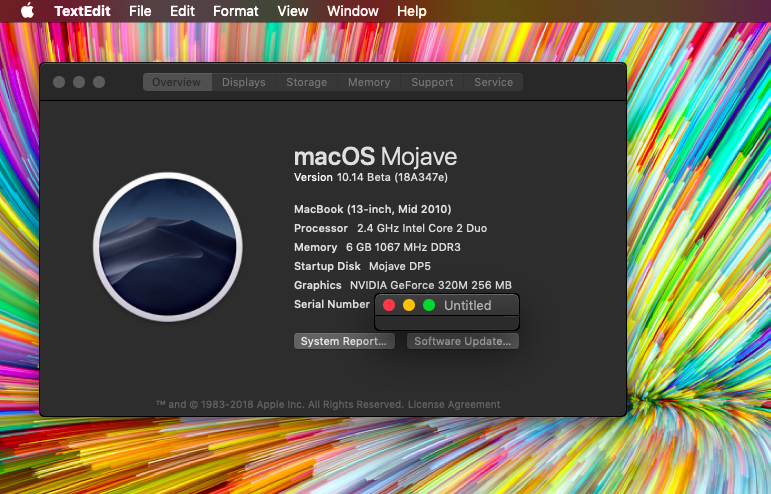The width and height of the screenshot is (771, 494).
Task: Click the macOS Mojave desert logo
Action: click(168, 247)
